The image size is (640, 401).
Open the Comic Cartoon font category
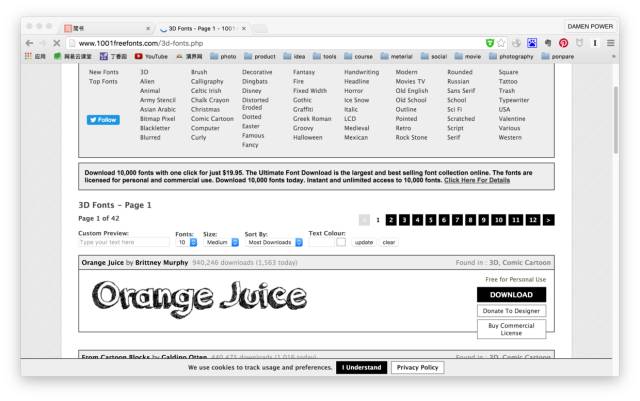click(x=212, y=118)
